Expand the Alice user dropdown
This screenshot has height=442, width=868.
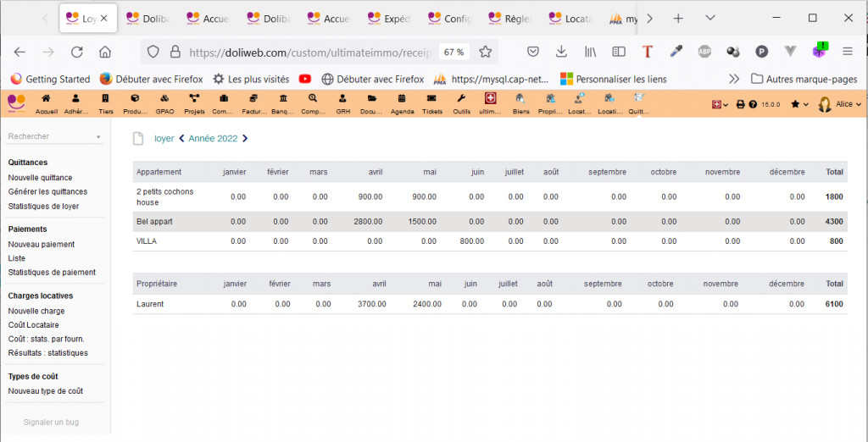click(x=840, y=104)
